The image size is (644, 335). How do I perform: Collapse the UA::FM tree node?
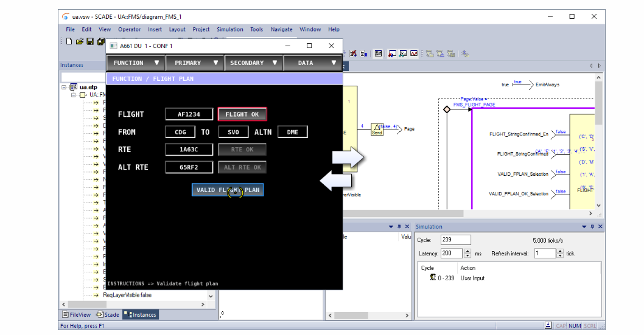tap(73, 95)
